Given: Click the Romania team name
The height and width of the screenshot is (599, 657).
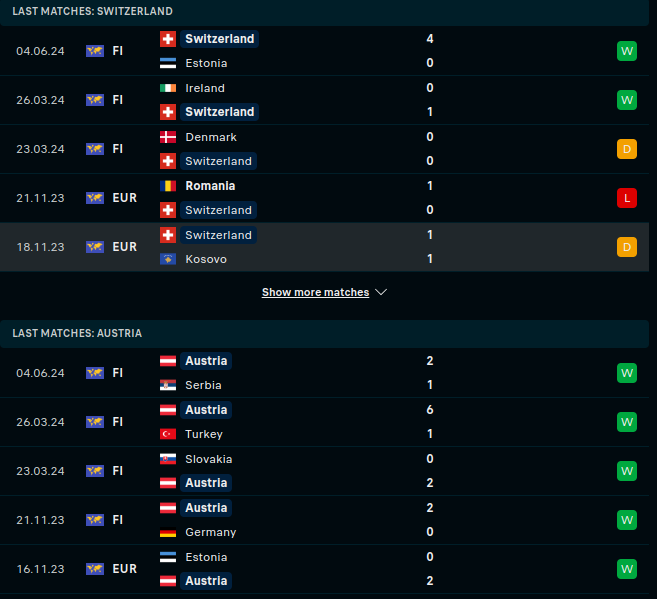Looking at the screenshot, I should pyautogui.click(x=210, y=186).
